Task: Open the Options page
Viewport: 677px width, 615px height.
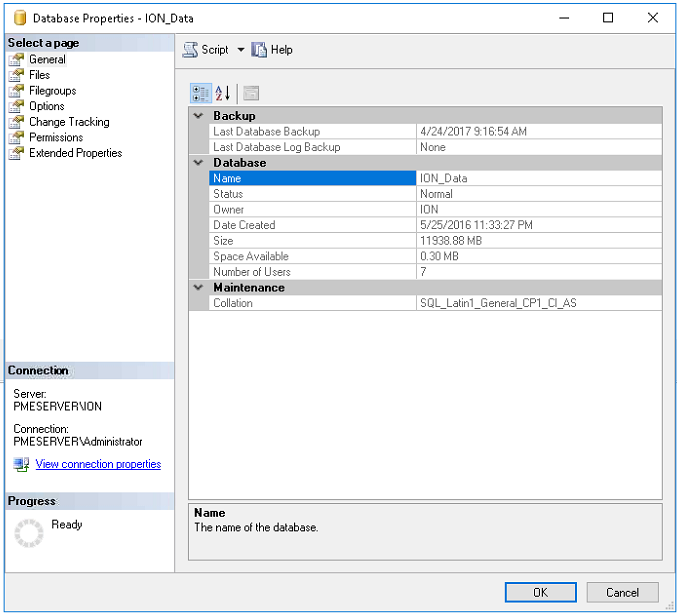Action: point(47,106)
